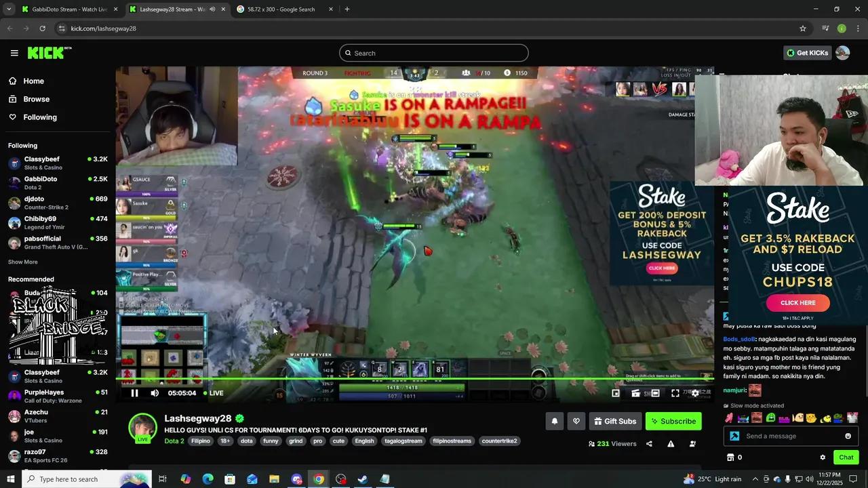Go to Browse in the sidebar
Image resolution: width=868 pixels, height=488 pixels.
coord(36,99)
